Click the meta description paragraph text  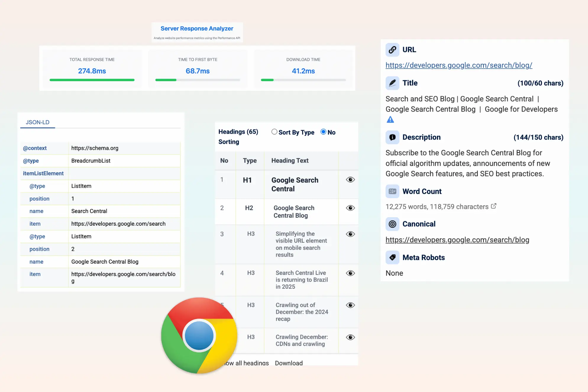(468, 163)
